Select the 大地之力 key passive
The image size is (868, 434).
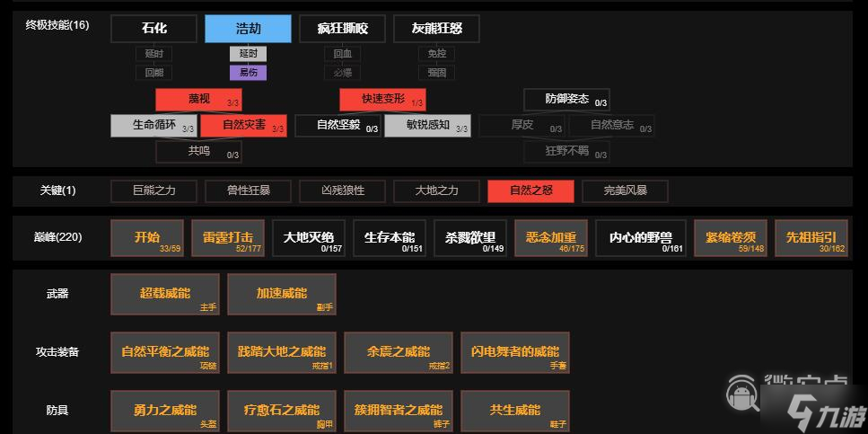(x=436, y=191)
